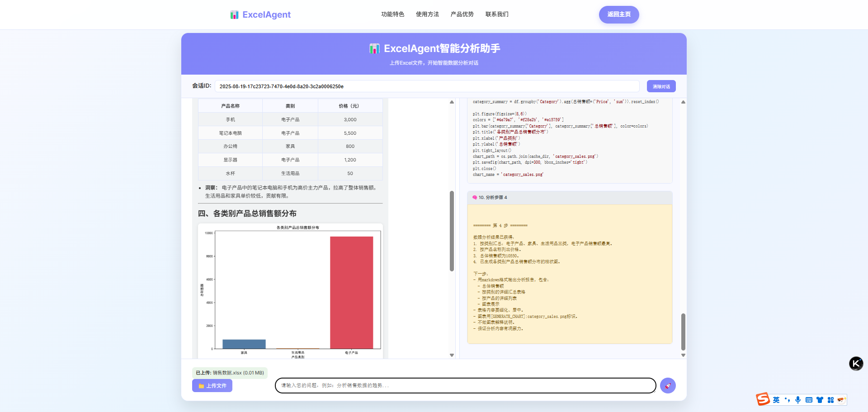Viewport: 868px width, 412px height.
Task: Click the 产品名称 table header
Action: 231,106
